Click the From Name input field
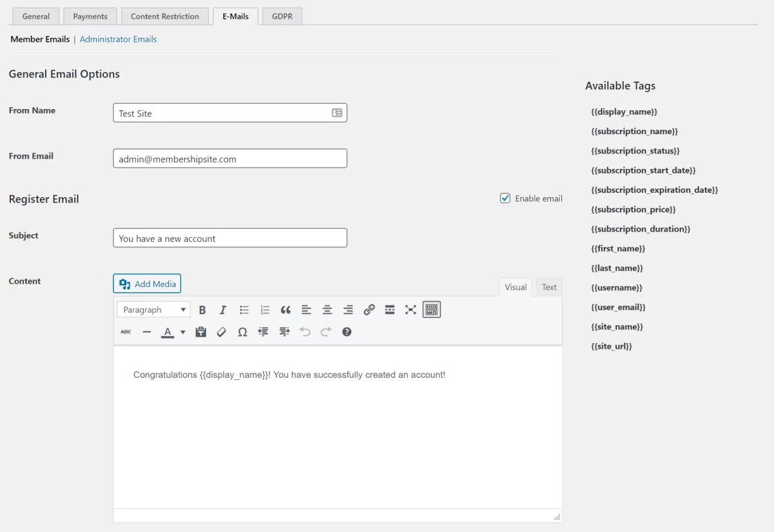The height and width of the screenshot is (532, 774). click(230, 113)
